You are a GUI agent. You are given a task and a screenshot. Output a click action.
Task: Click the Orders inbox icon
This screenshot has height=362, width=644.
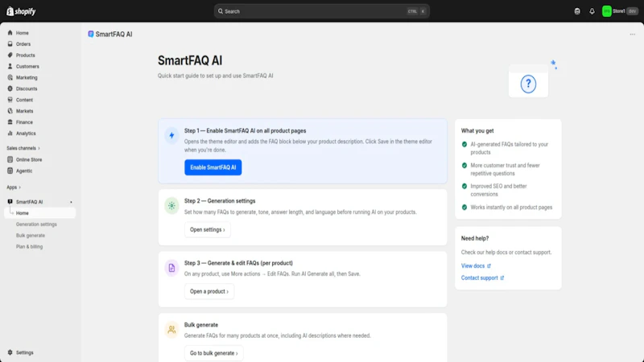10,44
